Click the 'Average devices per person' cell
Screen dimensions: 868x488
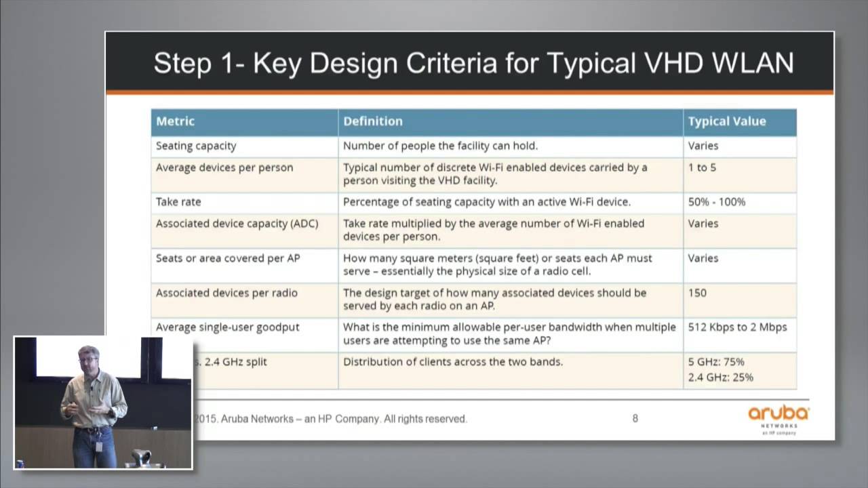pos(244,175)
